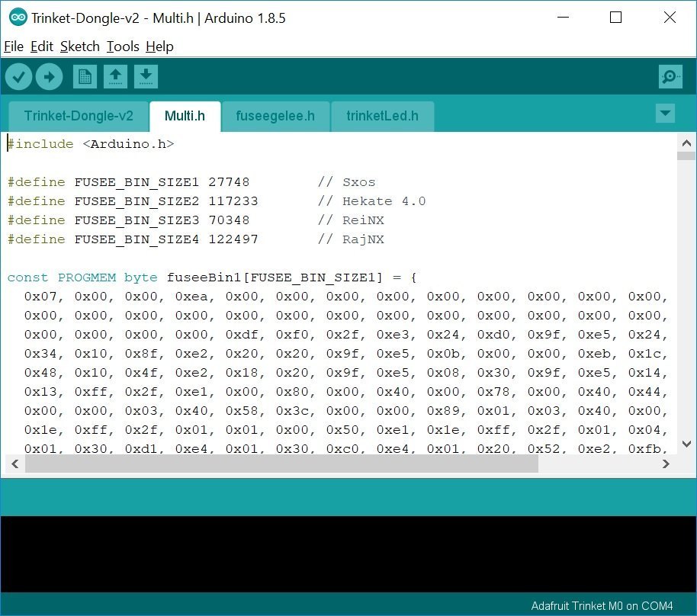This screenshot has width=697, height=616.
Task: Click the '// RajNX' comment
Action: click(351, 239)
